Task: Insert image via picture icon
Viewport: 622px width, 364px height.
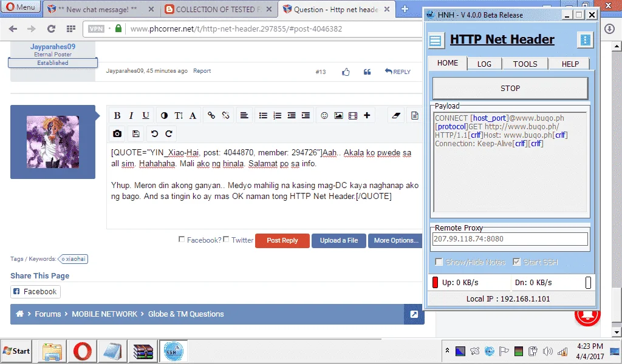Action: click(339, 116)
